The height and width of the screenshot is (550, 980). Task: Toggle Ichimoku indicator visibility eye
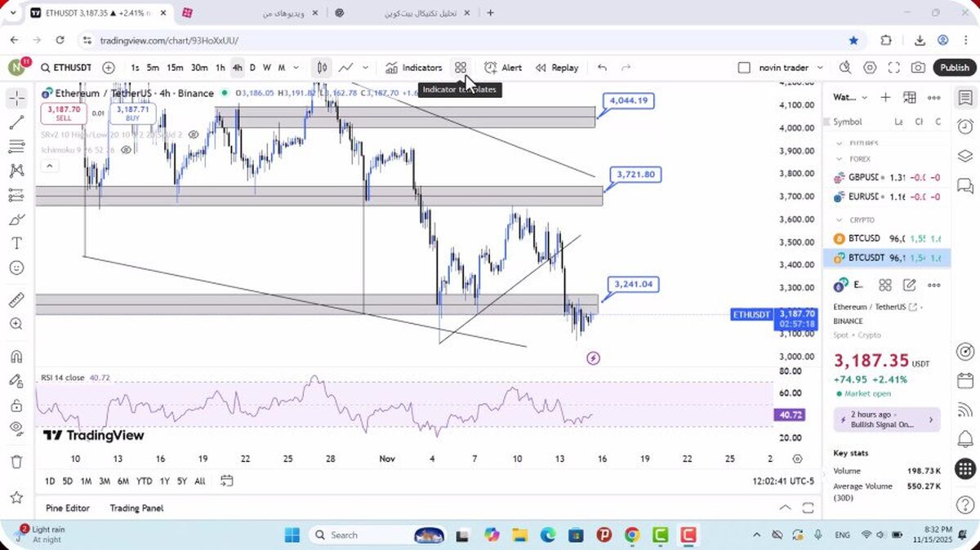click(127, 150)
